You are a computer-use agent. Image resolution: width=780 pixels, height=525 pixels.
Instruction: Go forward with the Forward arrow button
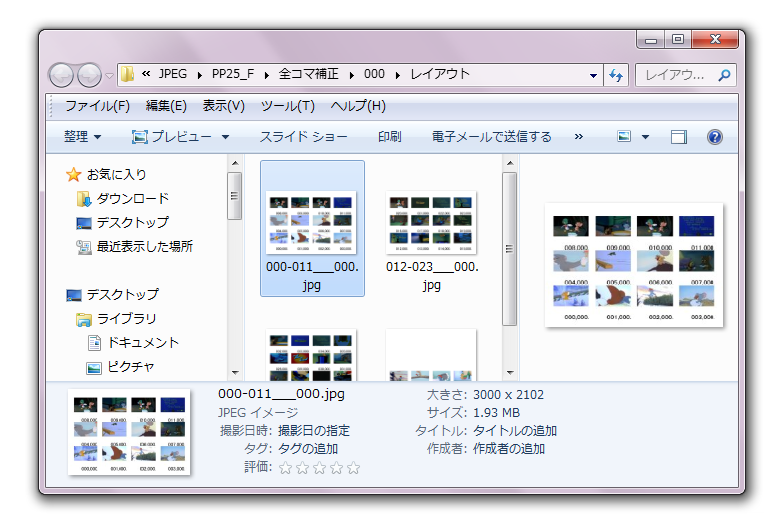89,76
